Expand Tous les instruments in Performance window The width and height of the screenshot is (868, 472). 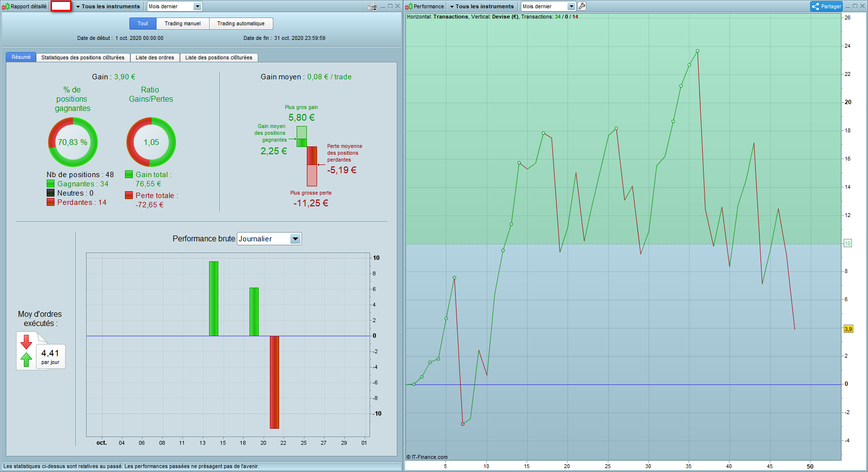482,6
